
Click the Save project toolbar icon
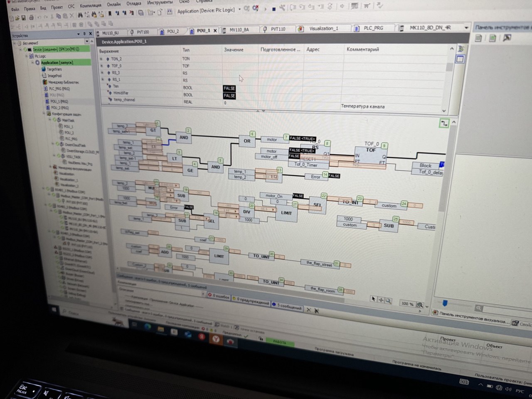coord(24,18)
